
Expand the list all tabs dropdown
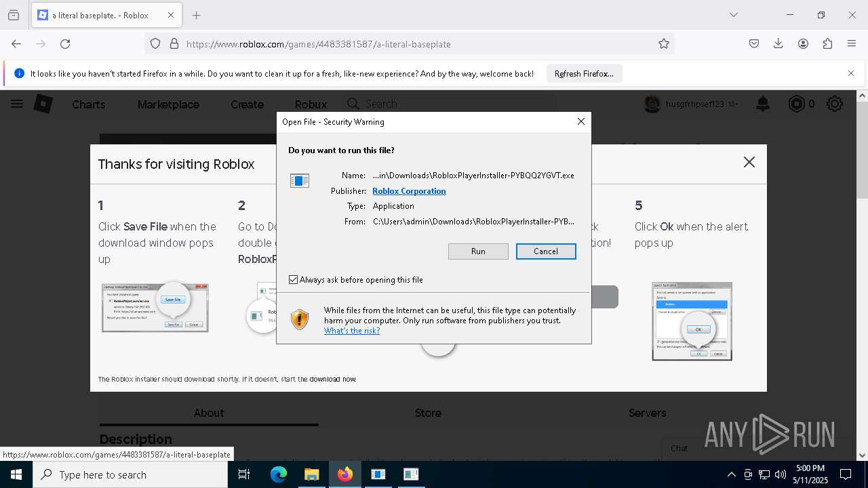click(x=733, y=15)
